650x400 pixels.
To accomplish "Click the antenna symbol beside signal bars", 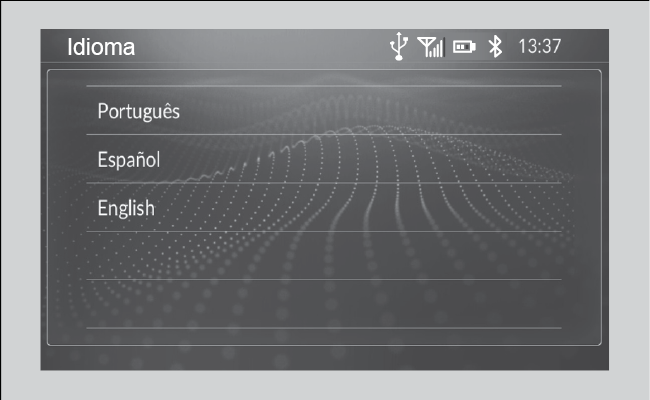I will click(x=426, y=46).
